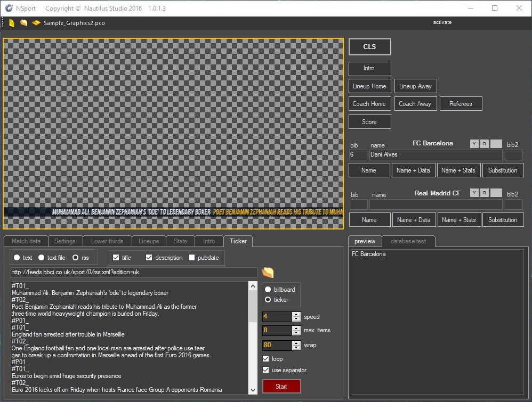The image size is (532, 402).
Task: Increase the wrap value with up arrow
Action: pos(296,343)
